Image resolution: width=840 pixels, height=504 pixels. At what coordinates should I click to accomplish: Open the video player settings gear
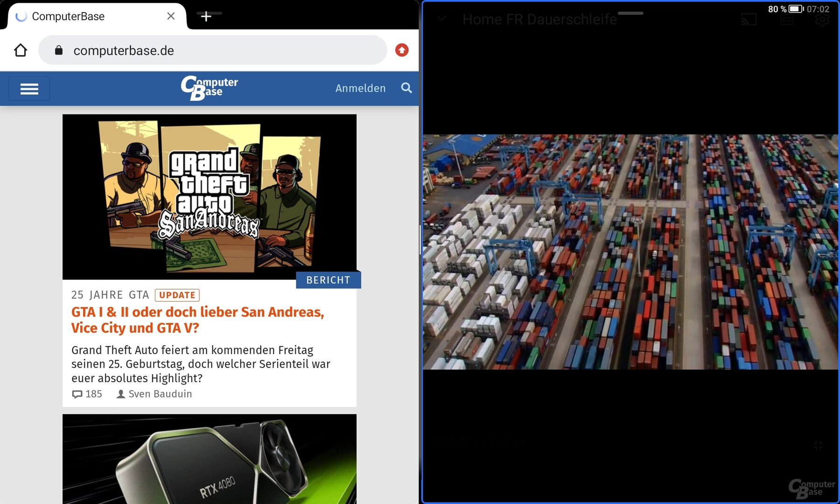pos(822,20)
